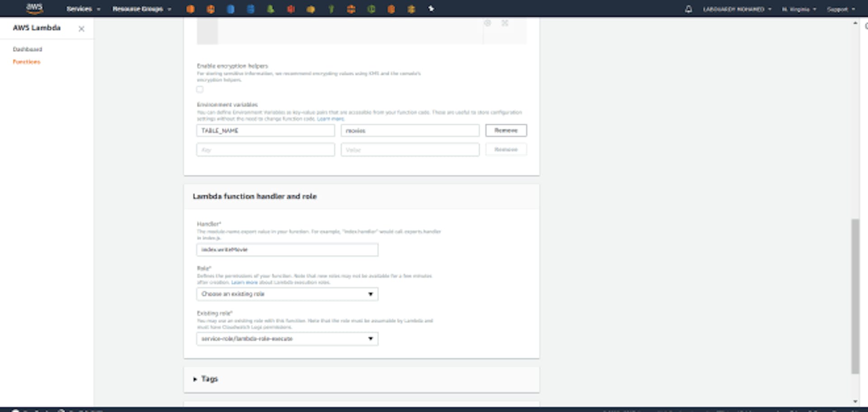The height and width of the screenshot is (412, 868).
Task: Click the Remove button on empty variable row
Action: click(506, 149)
